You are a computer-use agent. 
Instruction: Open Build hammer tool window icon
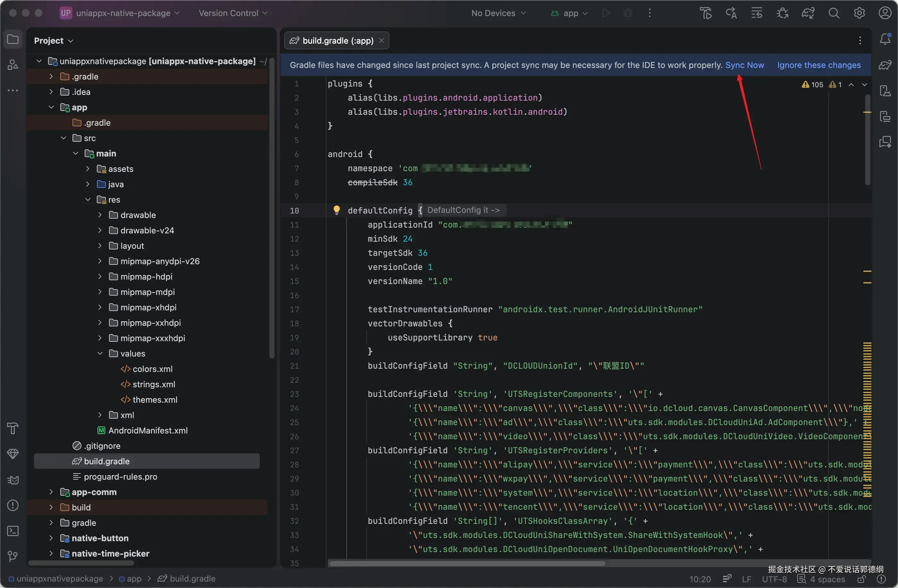pyautogui.click(x=13, y=428)
